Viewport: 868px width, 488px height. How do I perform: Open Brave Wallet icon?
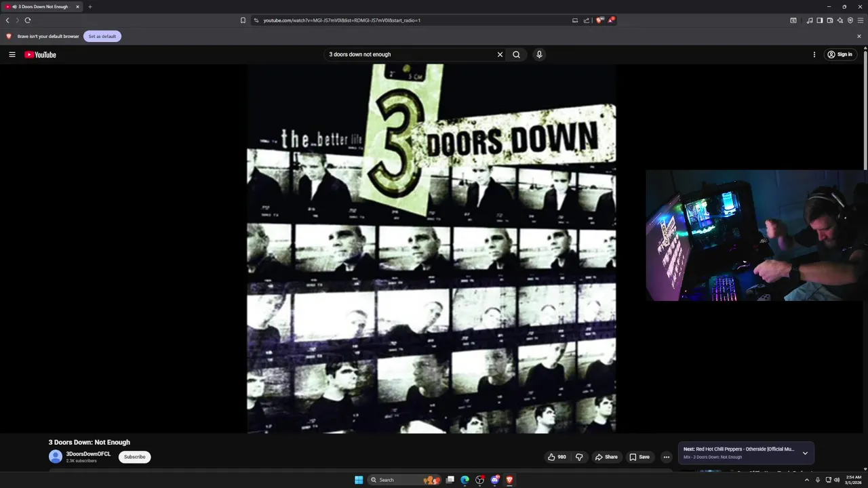point(830,20)
